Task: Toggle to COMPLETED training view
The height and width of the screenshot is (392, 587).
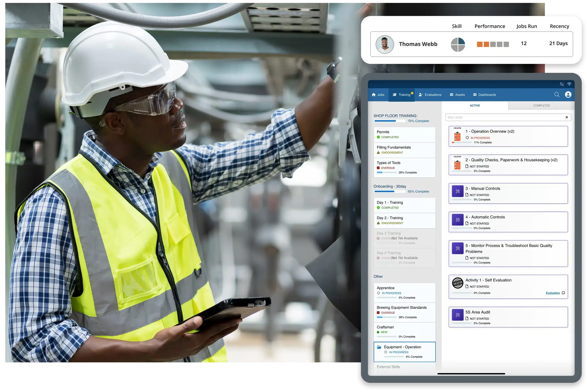Action: tap(541, 105)
